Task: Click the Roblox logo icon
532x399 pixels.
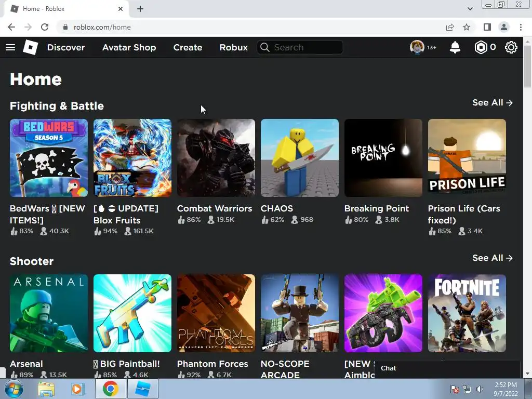Action: point(30,47)
